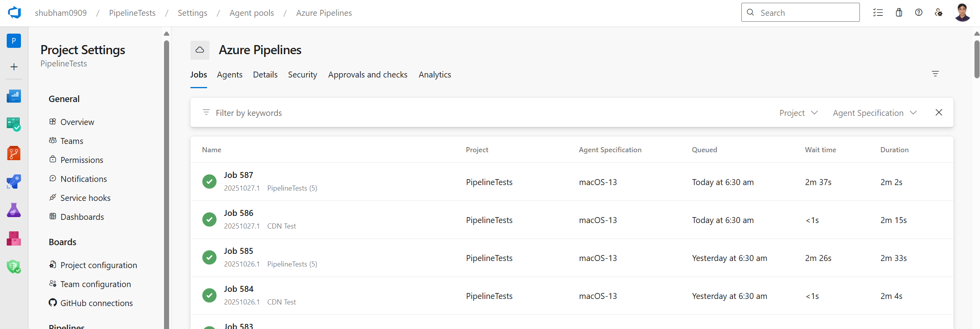Open the Job 587 link
The image size is (980, 329).
(x=239, y=175)
